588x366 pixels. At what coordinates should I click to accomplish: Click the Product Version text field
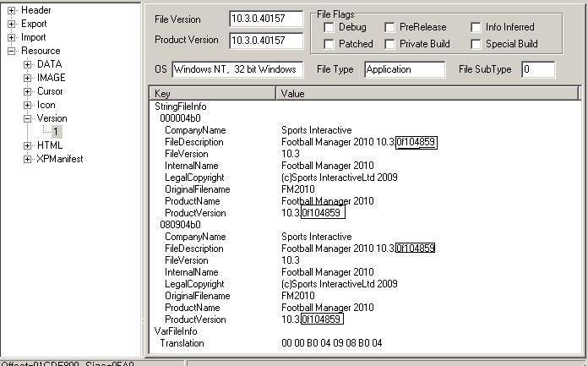(266, 40)
